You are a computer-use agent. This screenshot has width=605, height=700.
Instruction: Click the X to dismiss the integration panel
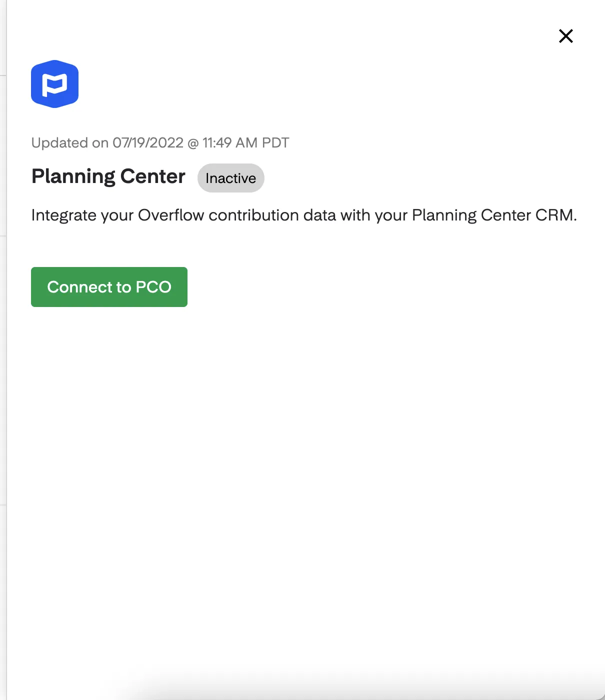[565, 36]
